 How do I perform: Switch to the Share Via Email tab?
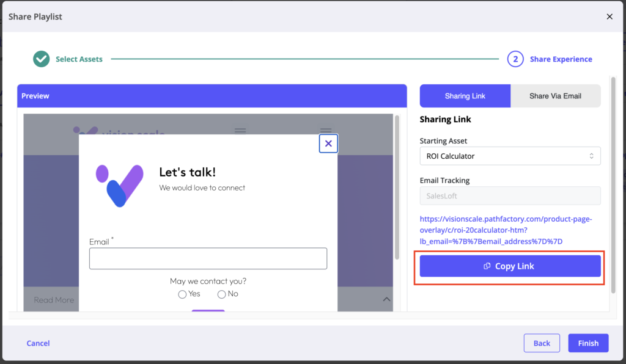click(x=555, y=96)
